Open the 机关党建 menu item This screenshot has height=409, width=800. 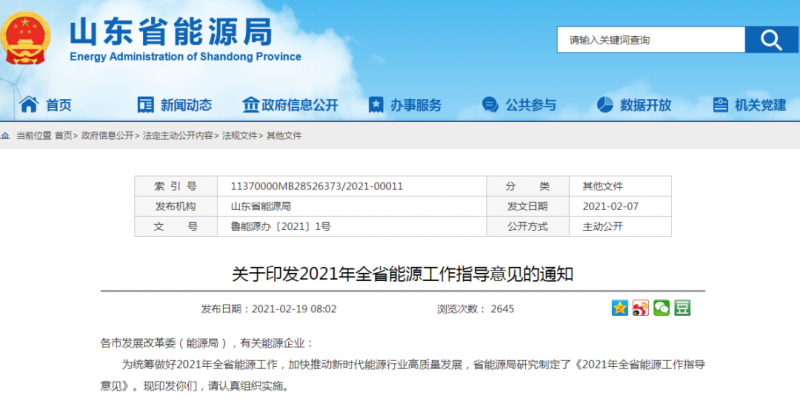pyautogui.click(x=760, y=105)
